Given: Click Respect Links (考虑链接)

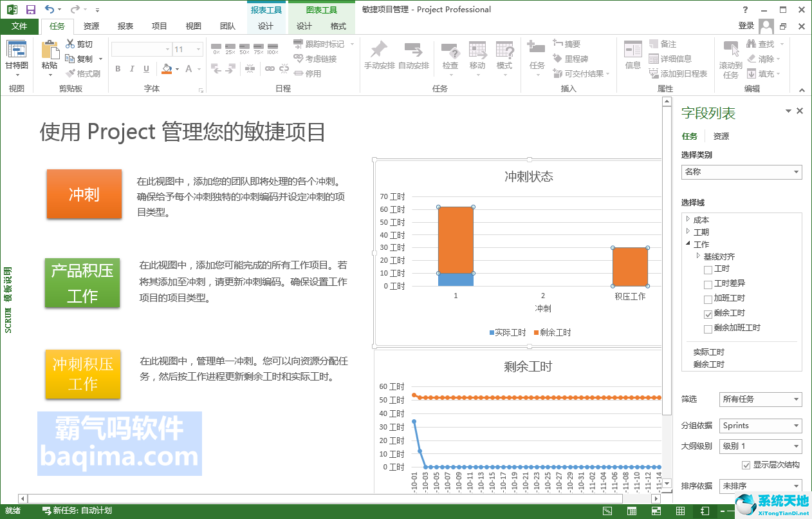Looking at the screenshot, I should pyautogui.click(x=315, y=59).
